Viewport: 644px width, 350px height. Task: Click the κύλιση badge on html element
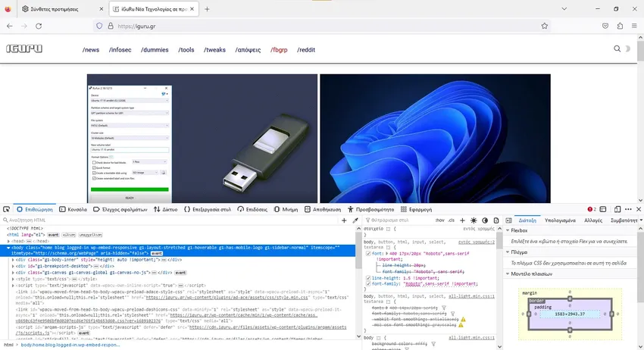[x=69, y=235]
